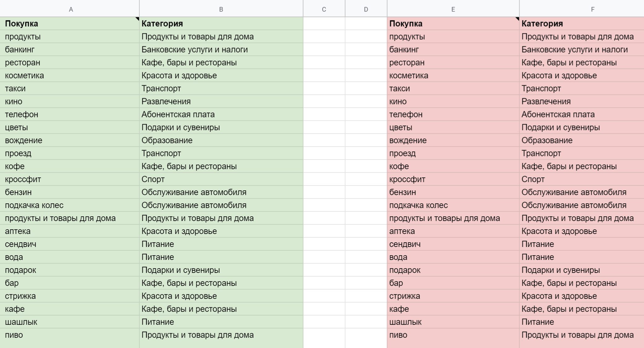Select cell 'вождение' in column E

click(453, 140)
